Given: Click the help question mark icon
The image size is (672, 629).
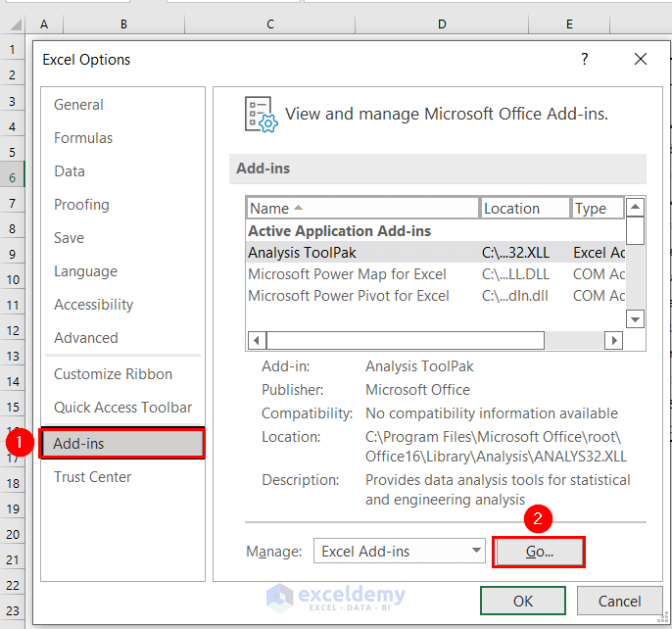Looking at the screenshot, I should tap(585, 59).
